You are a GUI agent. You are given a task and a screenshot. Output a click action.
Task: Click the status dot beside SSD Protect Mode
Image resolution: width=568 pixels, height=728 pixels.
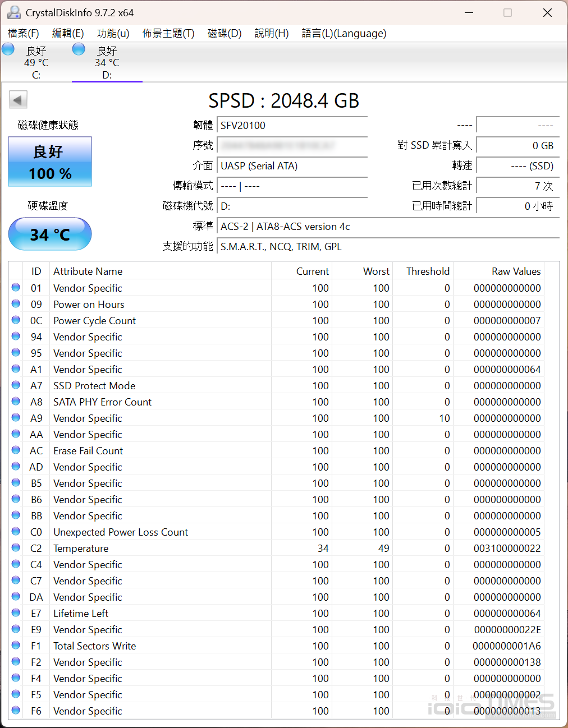(x=15, y=385)
